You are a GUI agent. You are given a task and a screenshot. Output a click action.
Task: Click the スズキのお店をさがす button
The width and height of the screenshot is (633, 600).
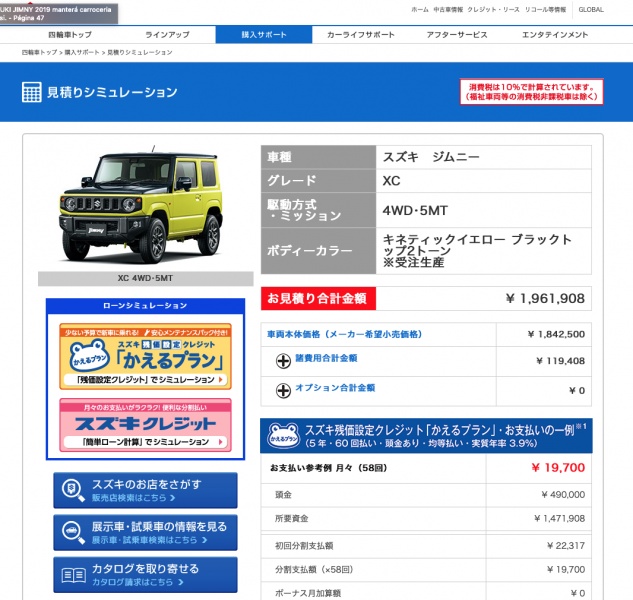145,490
